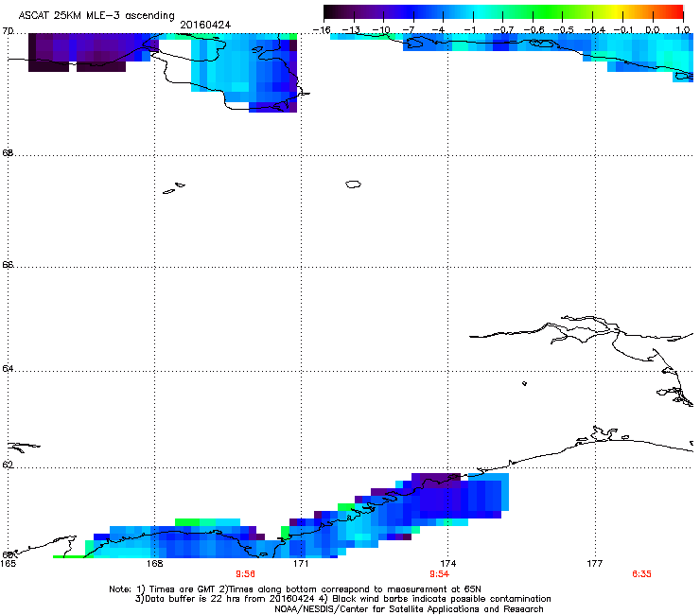700x615 pixels.
Task: Select the NOAA/NESDIS credit line
Action: [x=409, y=609]
